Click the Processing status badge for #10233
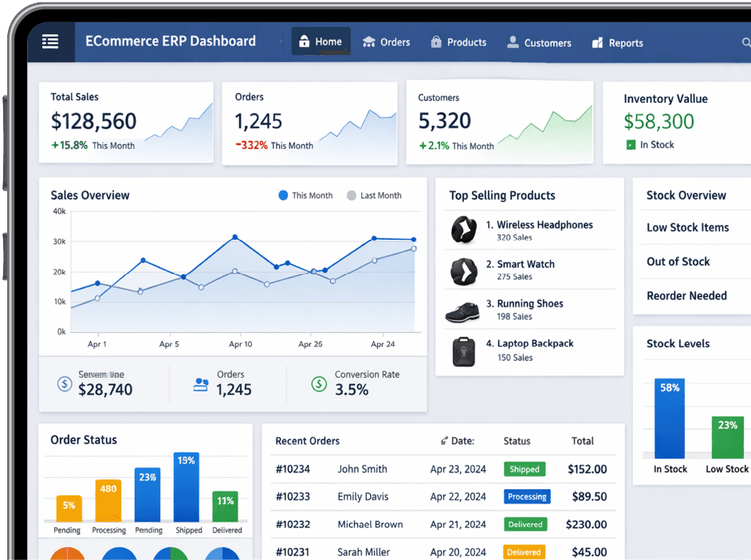This screenshot has height=560, width=751. click(x=527, y=496)
